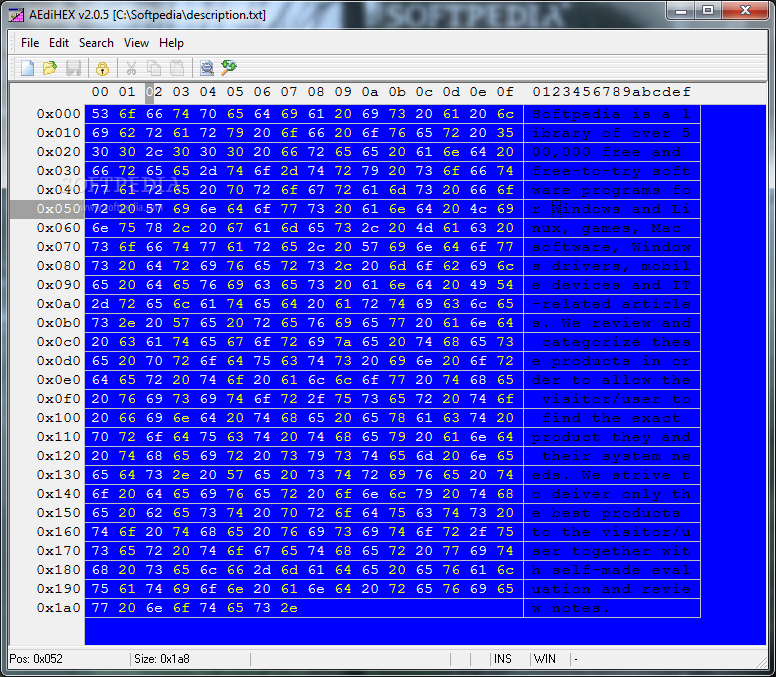Click the Paste clipboard icon
Image resolution: width=776 pixels, height=677 pixels.
point(177,68)
